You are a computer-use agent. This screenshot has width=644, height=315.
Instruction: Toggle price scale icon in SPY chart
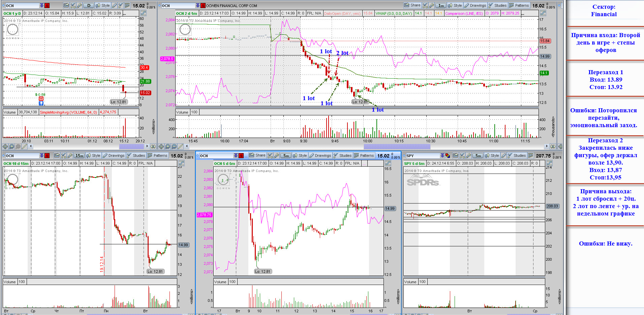tap(549, 163)
